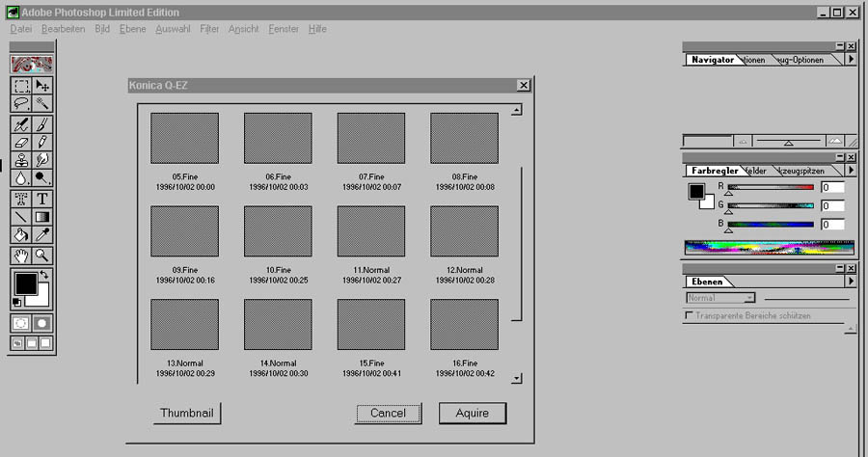Select the Paint Bucket tool

tap(21, 234)
